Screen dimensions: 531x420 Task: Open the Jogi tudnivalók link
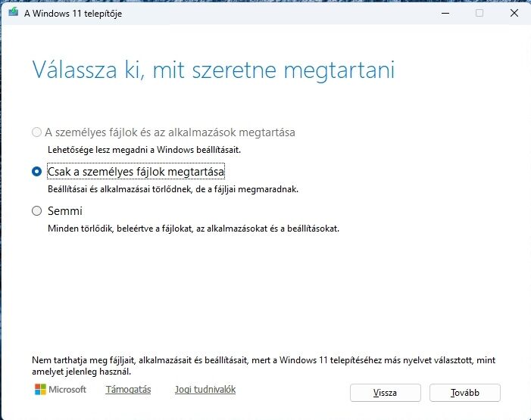(x=205, y=390)
